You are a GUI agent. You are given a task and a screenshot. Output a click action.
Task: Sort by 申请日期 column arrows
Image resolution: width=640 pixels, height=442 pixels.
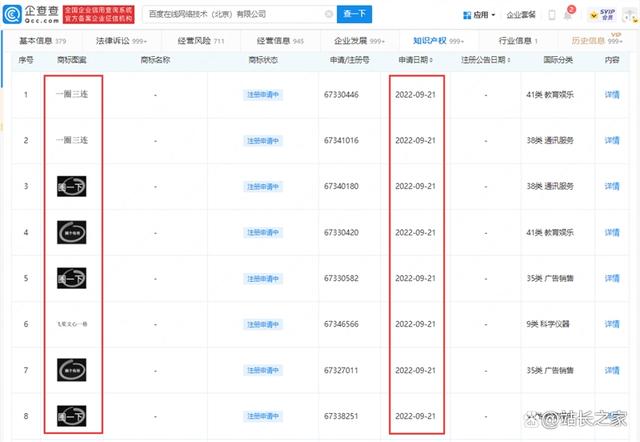(431, 60)
